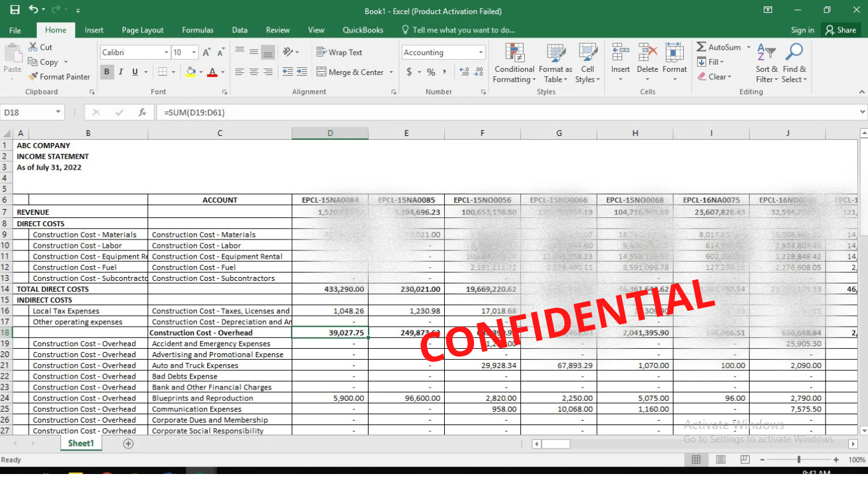
Task: Toggle Wrap Text
Action: [x=339, y=52]
